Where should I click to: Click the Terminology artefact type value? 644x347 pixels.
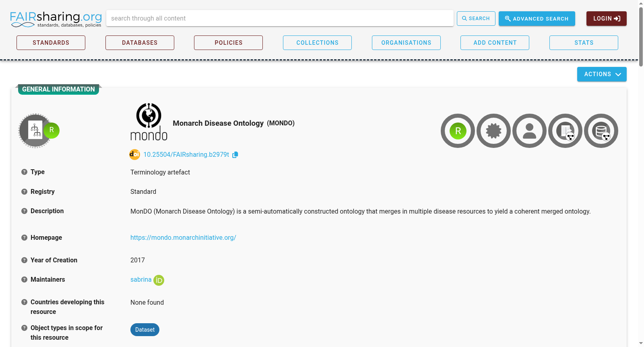point(160,172)
